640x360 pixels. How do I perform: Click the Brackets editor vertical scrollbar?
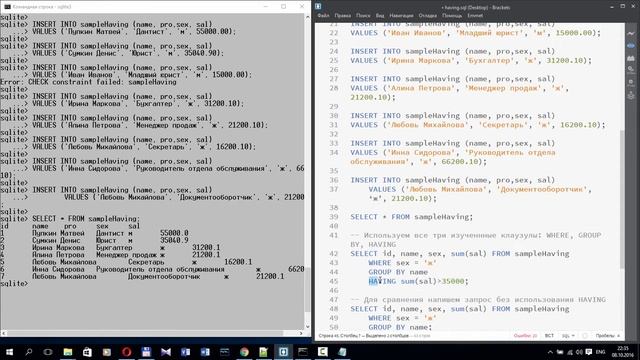tap(622, 199)
